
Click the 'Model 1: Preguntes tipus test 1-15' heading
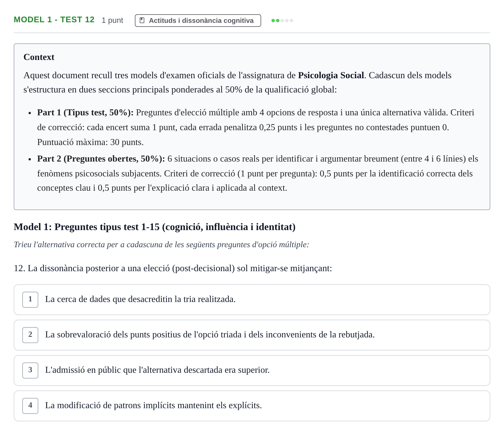(155, 227)
